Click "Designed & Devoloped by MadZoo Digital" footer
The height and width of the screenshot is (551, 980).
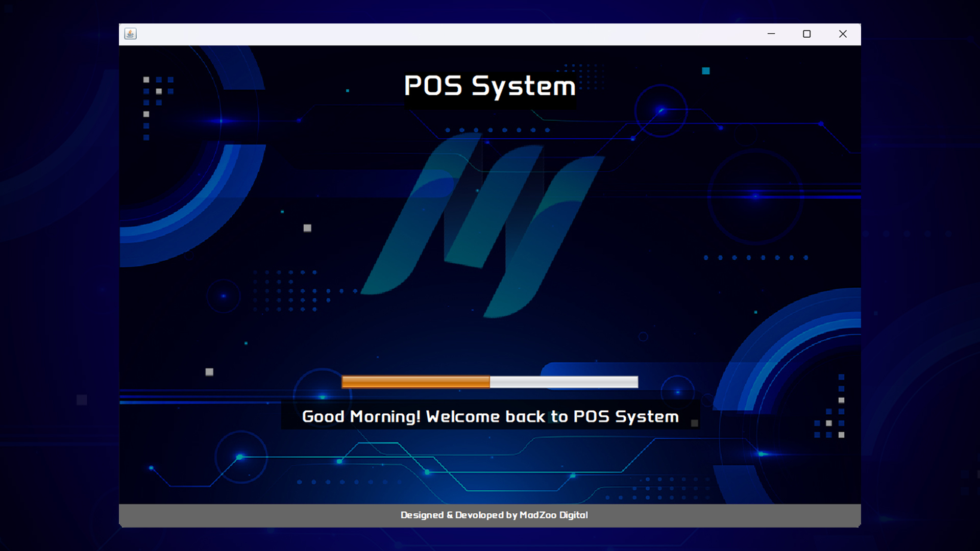click(494, 515)
